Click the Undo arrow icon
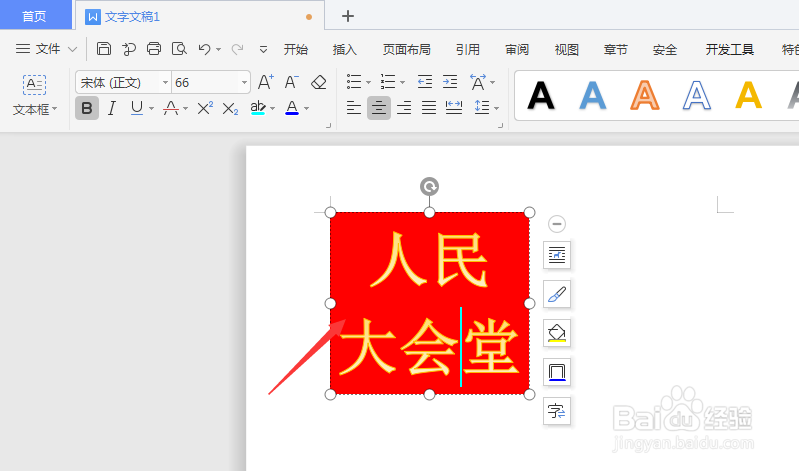This screenshot has width=799, height=471. 204,49
